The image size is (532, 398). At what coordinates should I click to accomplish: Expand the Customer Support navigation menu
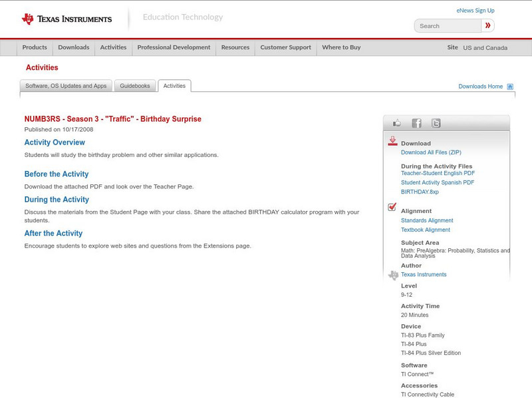(x=285, y=47)
